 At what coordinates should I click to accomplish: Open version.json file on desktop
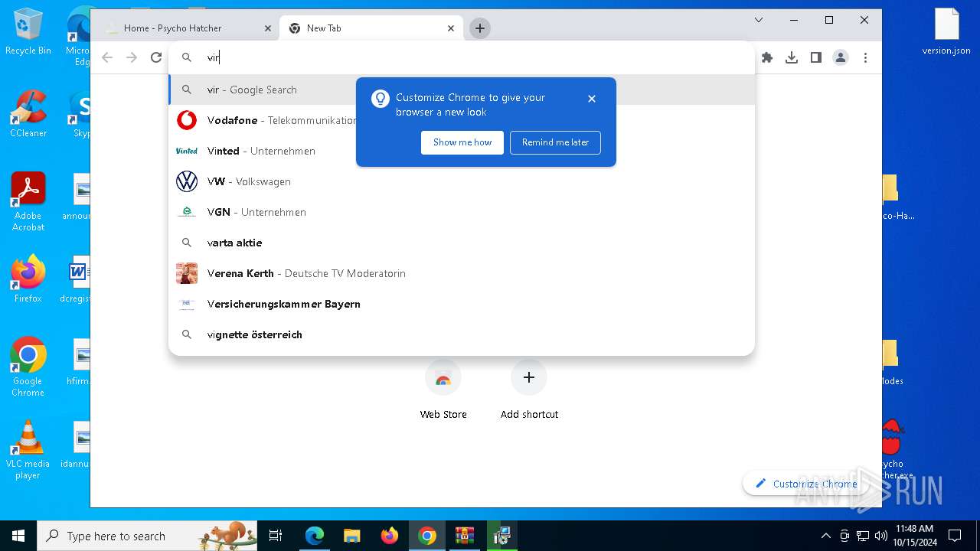946,32
